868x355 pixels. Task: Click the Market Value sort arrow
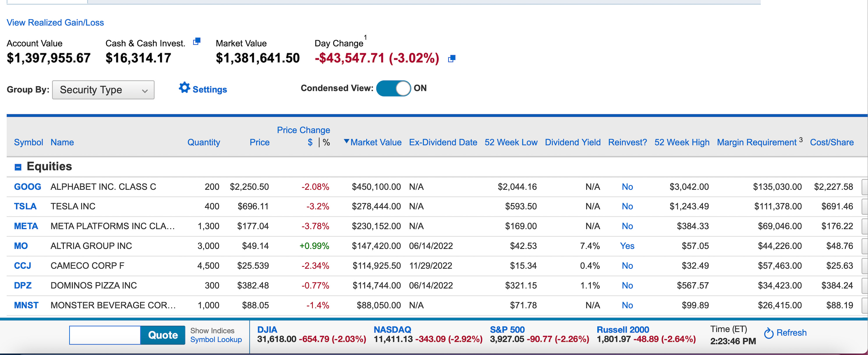346,142
